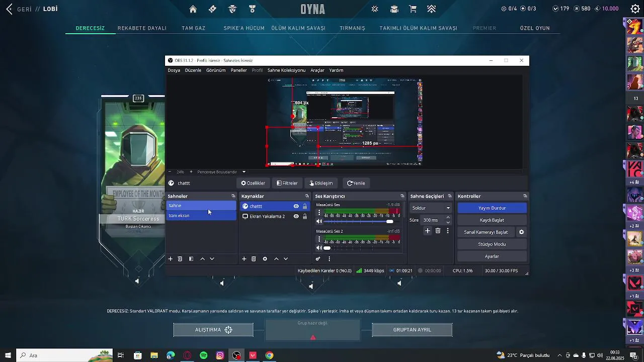Open the Valorant store cart icon
The width and height of the screenshot is (644, 362).
click(x=413, y=9)
